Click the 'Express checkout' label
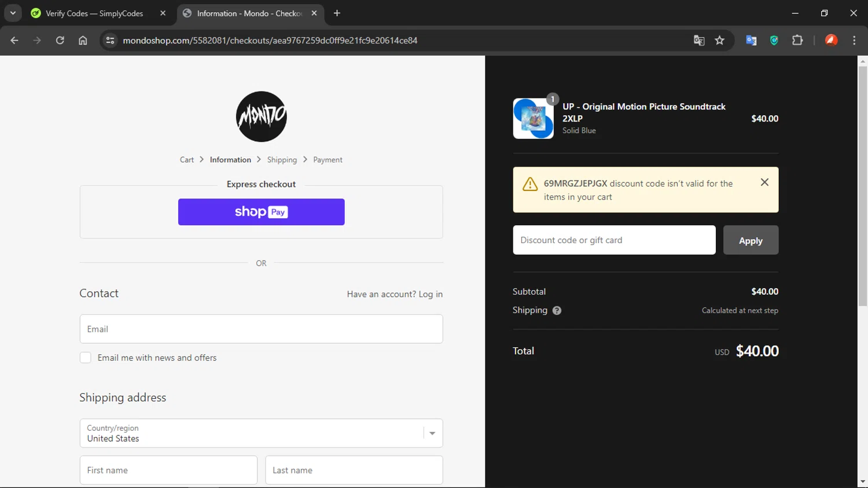Image resolution: width=868 pixels, height=488 pixels. pyautogui.click(x=261, y=184)
